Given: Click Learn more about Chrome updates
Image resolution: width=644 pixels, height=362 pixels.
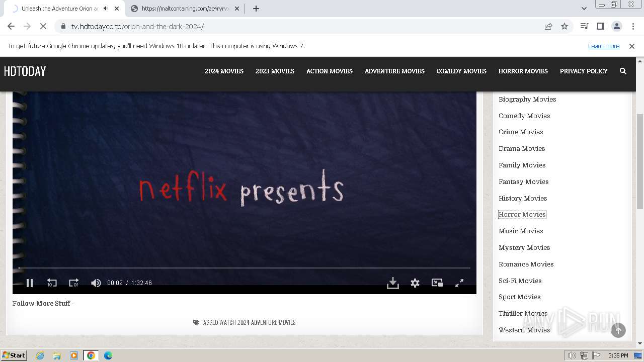Looking at the screenshot, I should [x=604, y=46].
